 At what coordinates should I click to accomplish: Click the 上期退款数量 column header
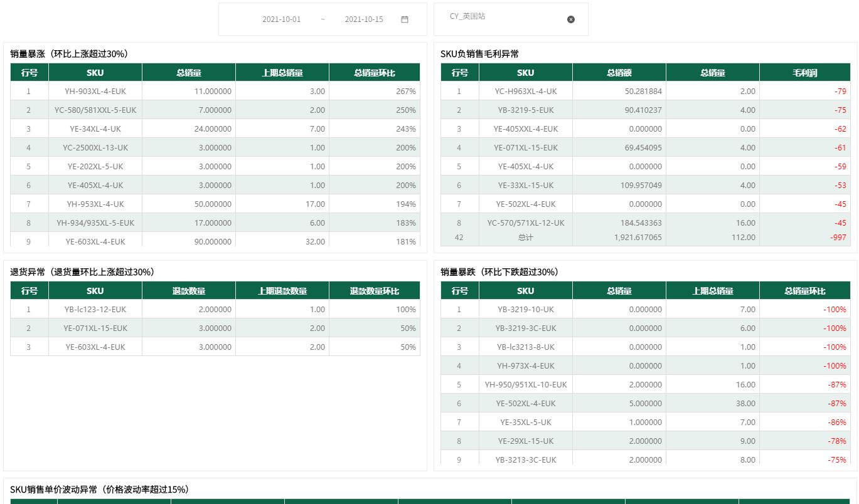point(282,291)
